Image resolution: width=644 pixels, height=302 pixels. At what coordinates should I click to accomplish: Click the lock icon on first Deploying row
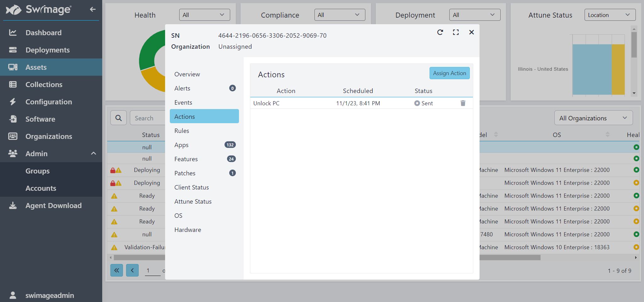[113, 170]
